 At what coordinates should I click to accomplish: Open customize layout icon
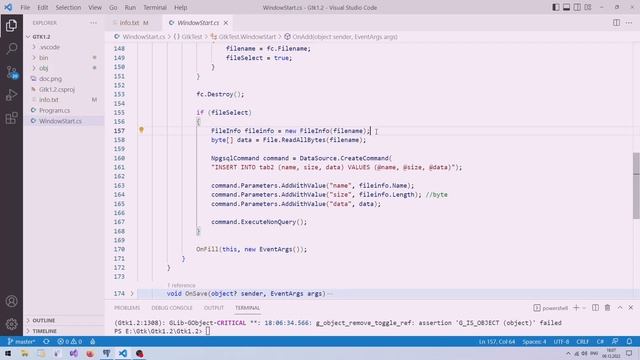[x=588, y=7]
